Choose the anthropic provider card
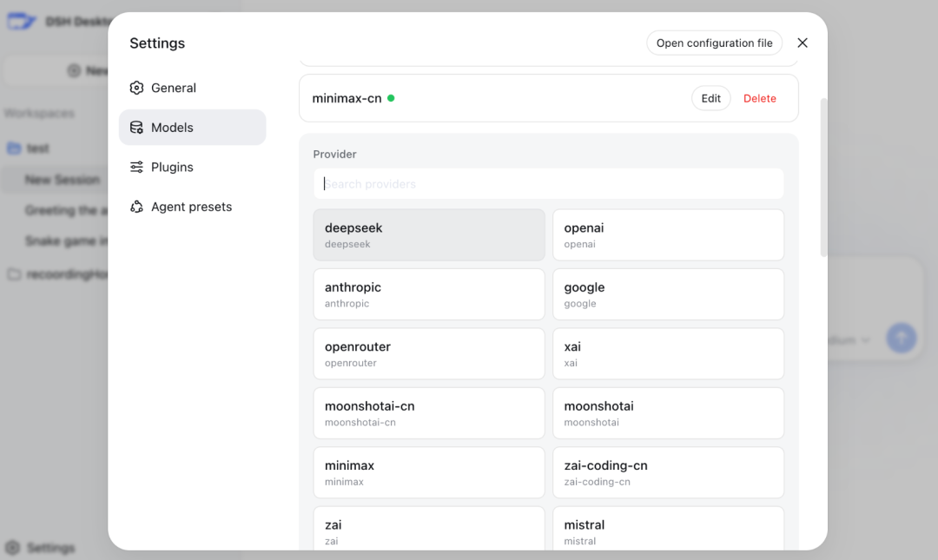This screenshot has height=560, width=938. point(429,293)
